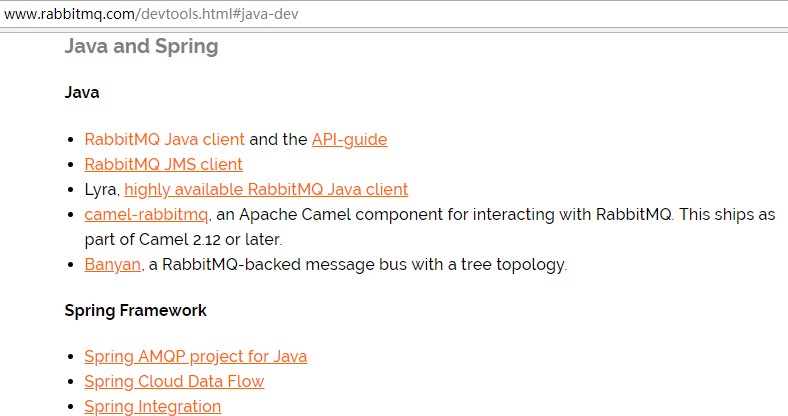Click the bullet beside RabbitMQ JMS client
Viewport: 788px width, 416px height.
[x=70, y=165]
